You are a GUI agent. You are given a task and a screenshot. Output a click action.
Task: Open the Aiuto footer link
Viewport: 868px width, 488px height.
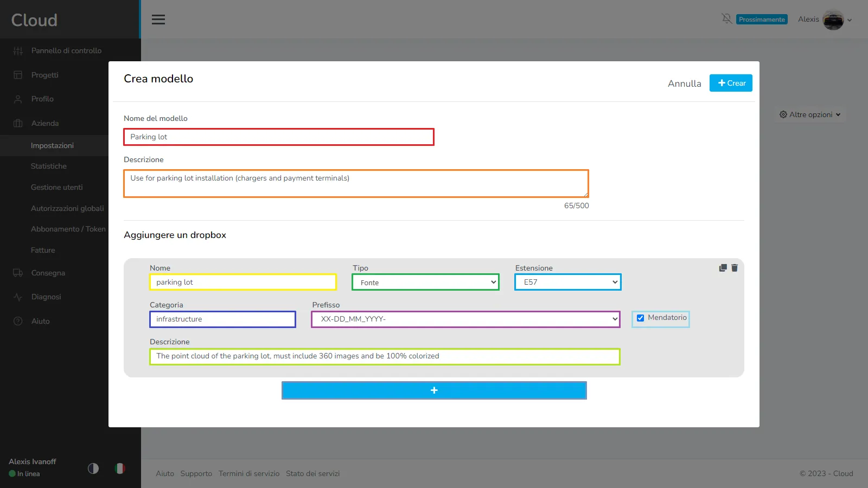click(x=165, y=473)
